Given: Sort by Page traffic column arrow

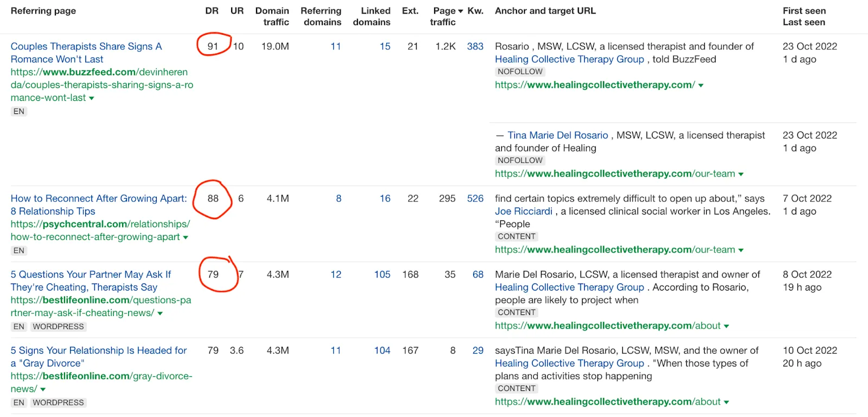Looking at the screenshot, I should click(x=461, y=11).
